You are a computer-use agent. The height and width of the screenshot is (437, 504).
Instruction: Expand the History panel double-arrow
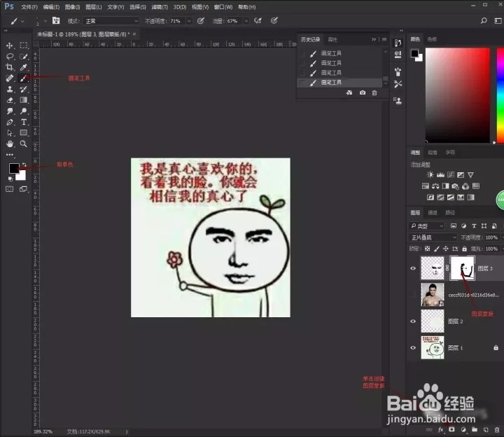click(x=374, y=39)
